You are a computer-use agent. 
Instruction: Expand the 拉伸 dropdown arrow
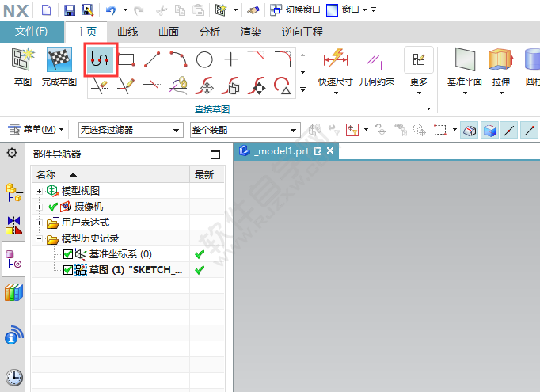[x=501, y=93]
